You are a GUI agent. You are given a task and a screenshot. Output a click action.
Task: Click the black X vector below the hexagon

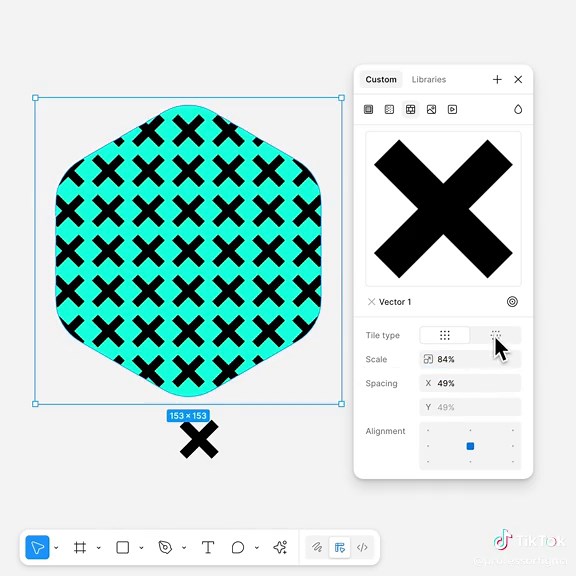[x=199, y=439]
